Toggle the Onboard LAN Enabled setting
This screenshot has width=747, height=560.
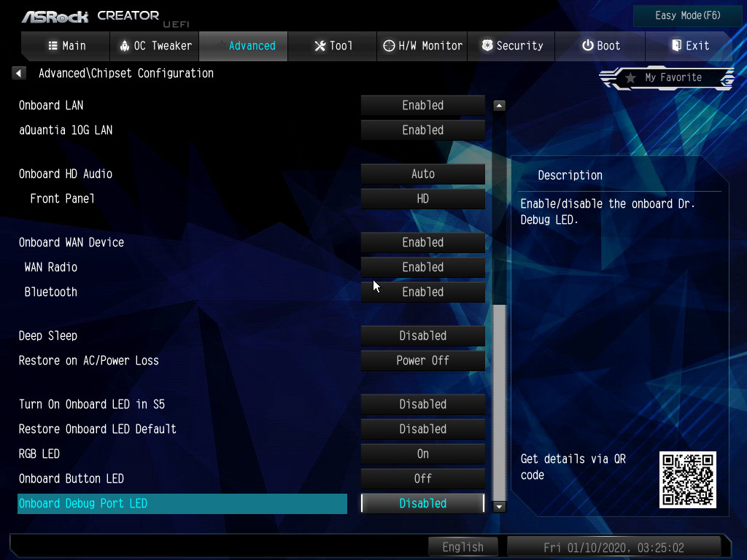422,105
